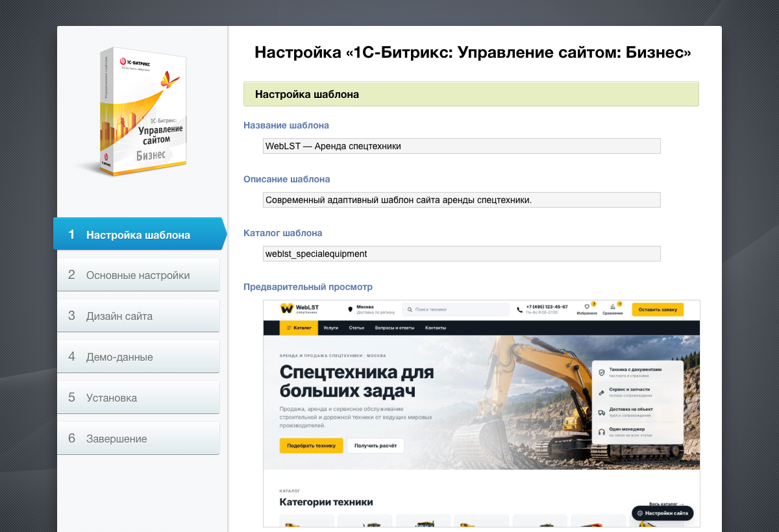Viewport: 779px width, 532px height.
Task: Click the Категории техники heading in preview
Action: coord(326,502)
